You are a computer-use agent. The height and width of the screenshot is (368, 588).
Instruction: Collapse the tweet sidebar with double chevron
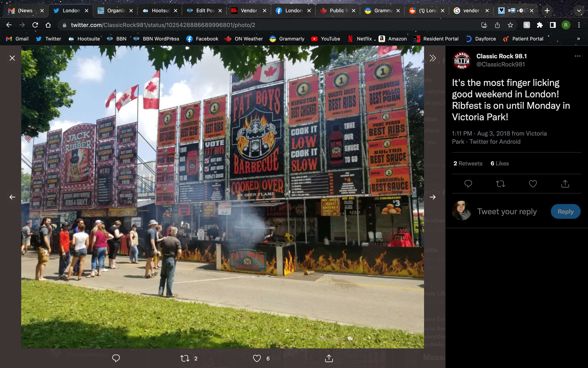(x=432, y=58)
